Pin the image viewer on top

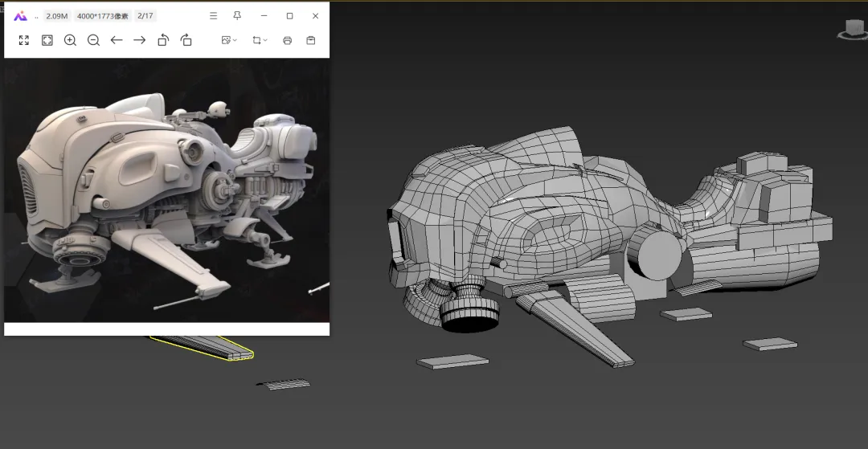coord(237,16)
